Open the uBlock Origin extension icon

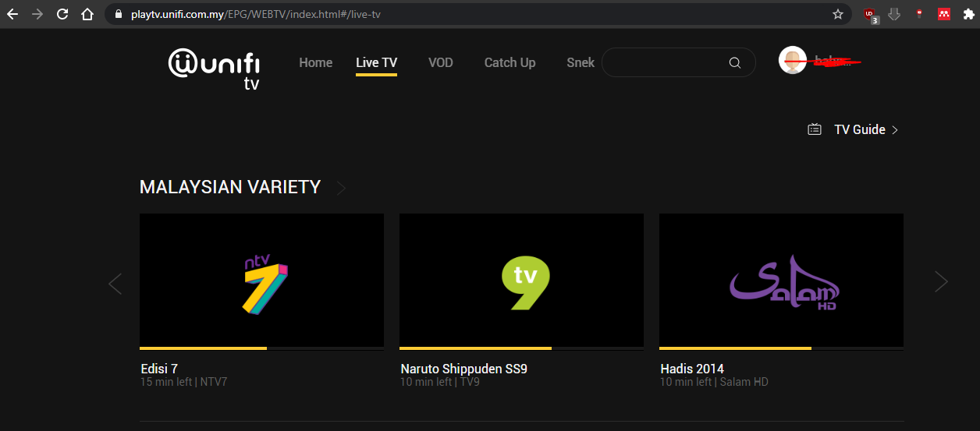(x=871, y=15)
